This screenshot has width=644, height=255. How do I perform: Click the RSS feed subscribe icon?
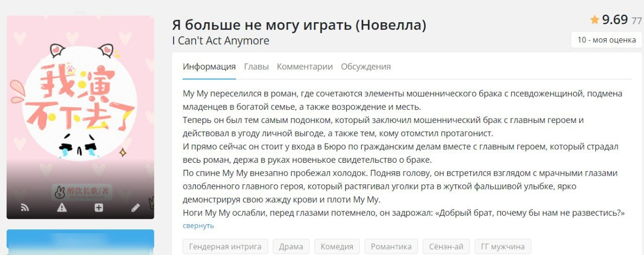[x=25, y=208]
